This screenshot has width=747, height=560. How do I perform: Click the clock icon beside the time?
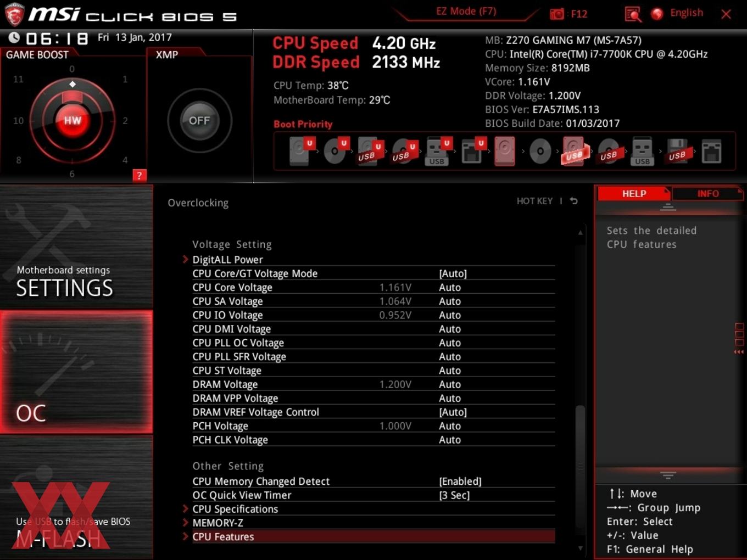pos(14,37)
